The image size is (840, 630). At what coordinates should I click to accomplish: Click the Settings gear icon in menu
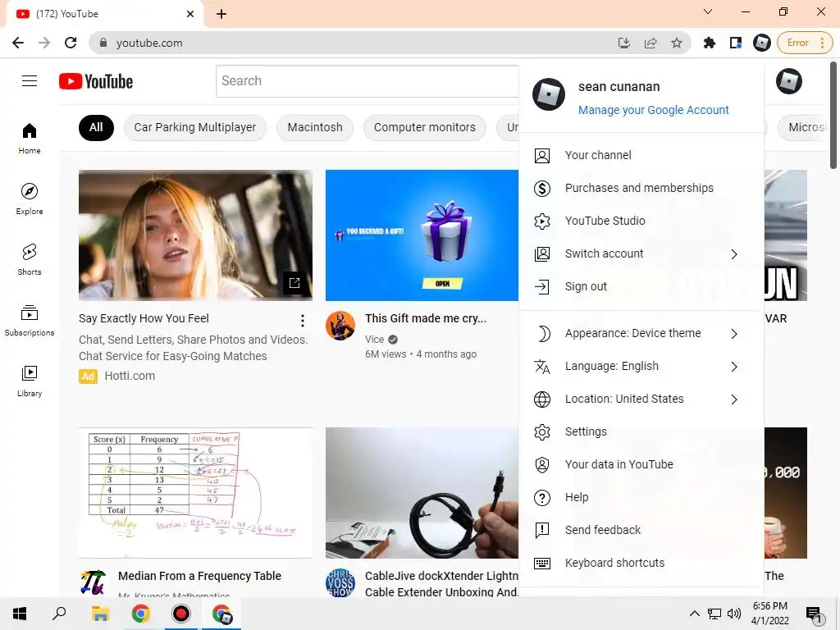coord(542,431)
